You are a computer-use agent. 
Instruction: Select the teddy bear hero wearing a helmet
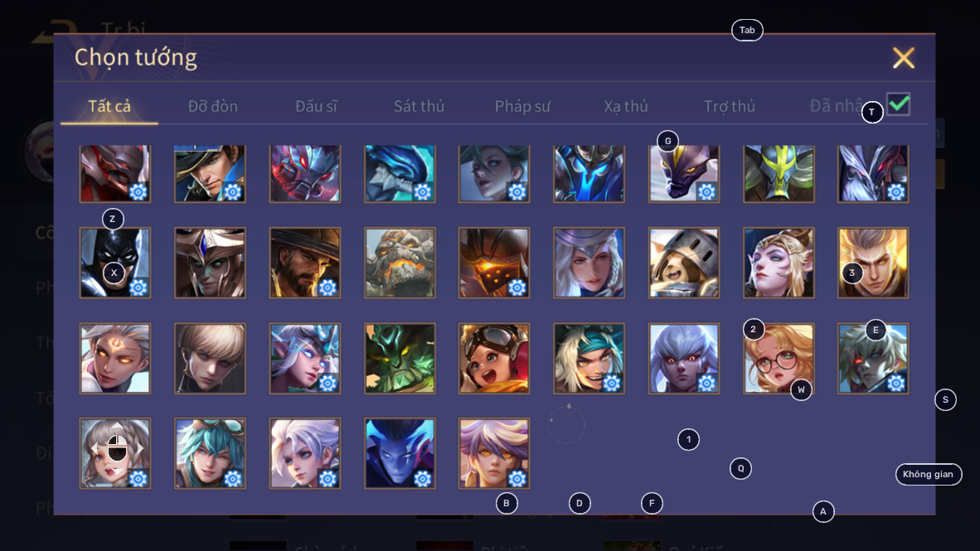684,263
